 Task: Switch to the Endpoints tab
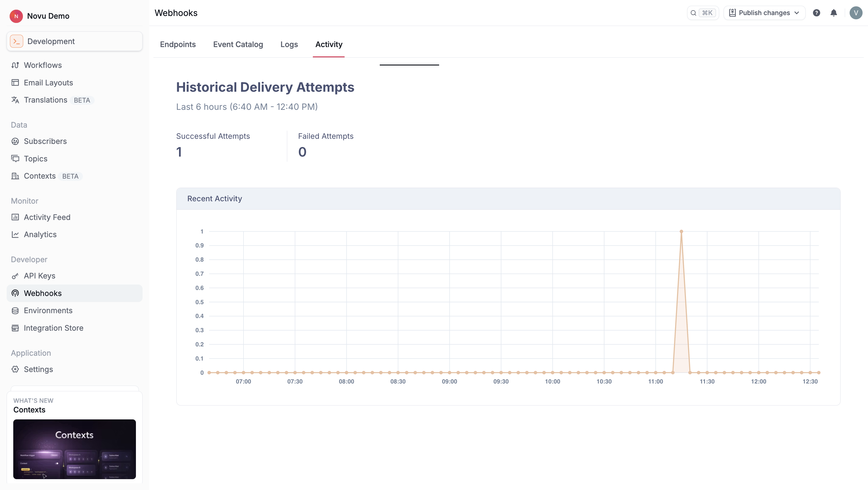(178, 44)
